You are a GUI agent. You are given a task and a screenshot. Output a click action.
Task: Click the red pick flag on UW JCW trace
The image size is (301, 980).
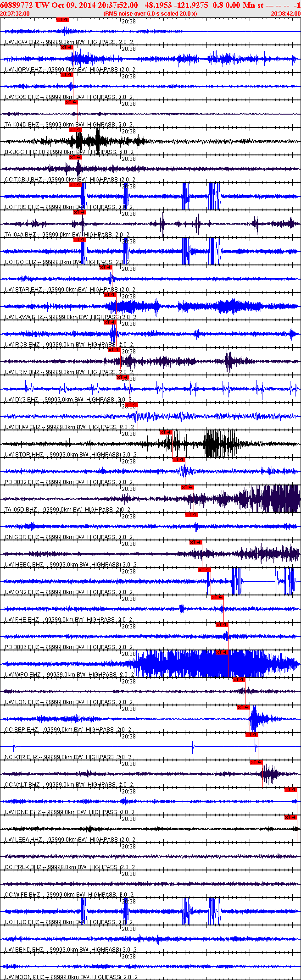pyautogui.click(x=62, y=20)
